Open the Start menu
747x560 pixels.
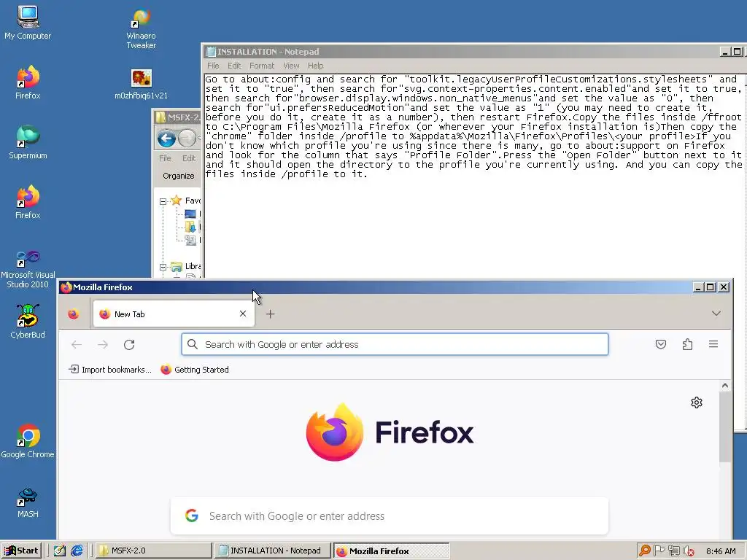pyautogui.click(x=21, y=551)
